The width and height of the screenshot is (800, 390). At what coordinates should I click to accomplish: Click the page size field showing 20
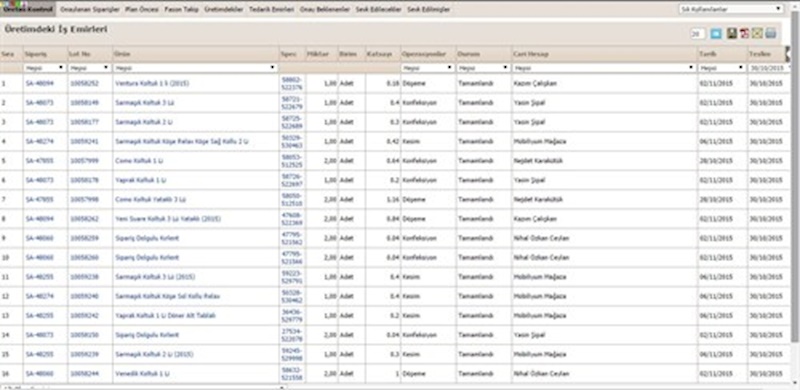click(697, 34)
